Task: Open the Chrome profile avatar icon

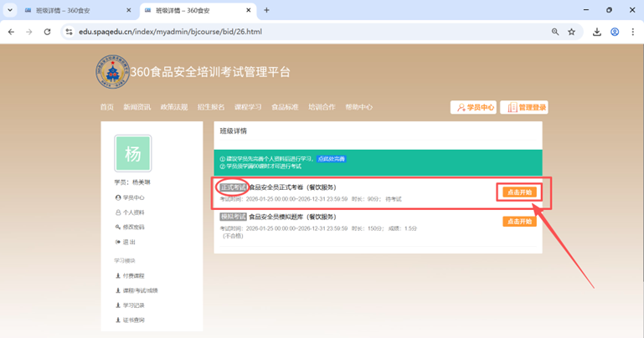Action: pyautogui.click(x=615, y=32)
